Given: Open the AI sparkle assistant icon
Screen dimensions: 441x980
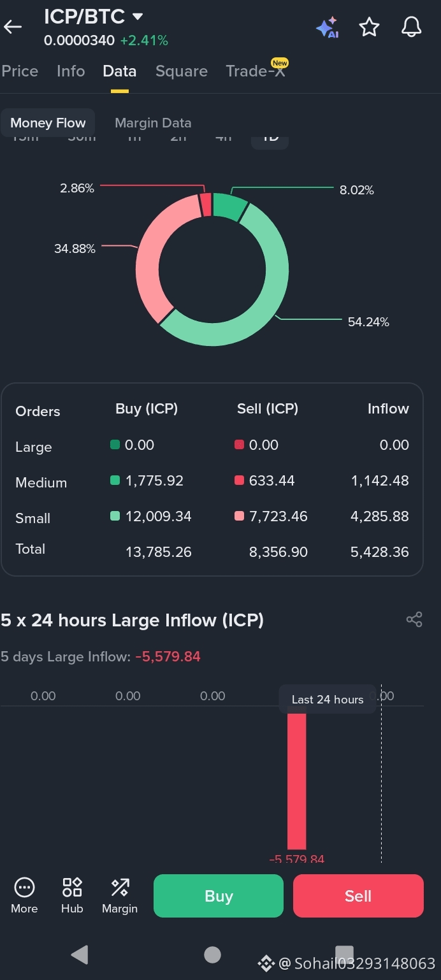Looking at the screenshot, I should click(x=327, y=27).
